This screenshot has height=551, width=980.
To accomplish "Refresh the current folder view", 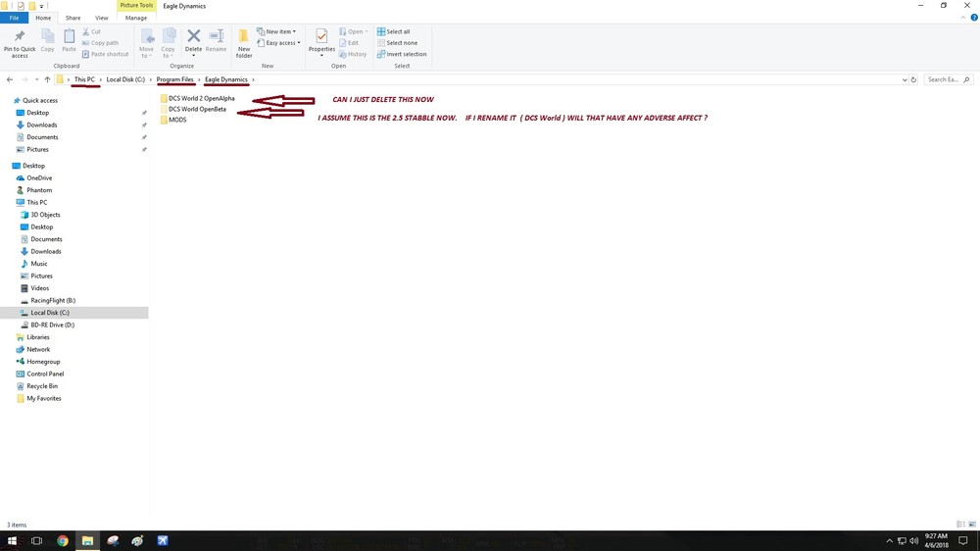I will [913, 79].
